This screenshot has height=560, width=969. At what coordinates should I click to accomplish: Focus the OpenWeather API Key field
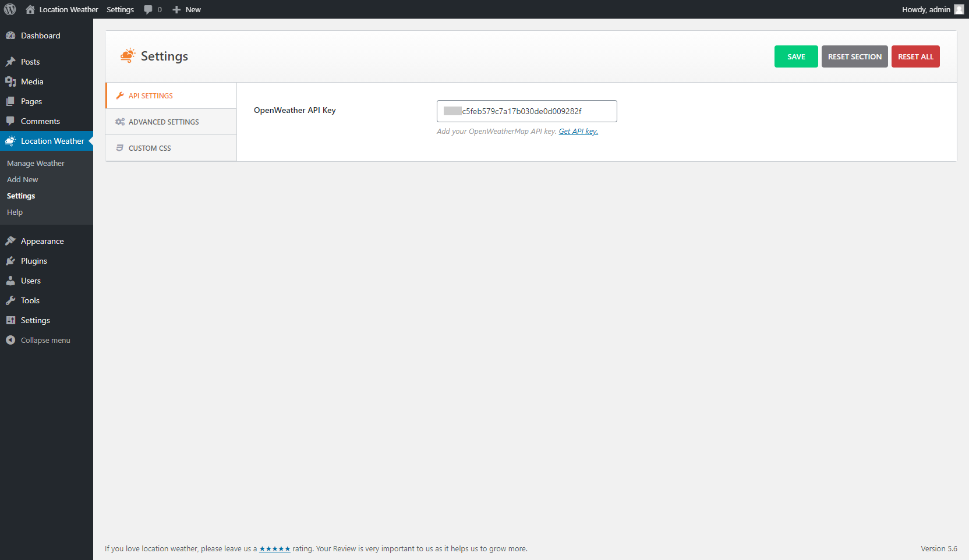[527, 111]
